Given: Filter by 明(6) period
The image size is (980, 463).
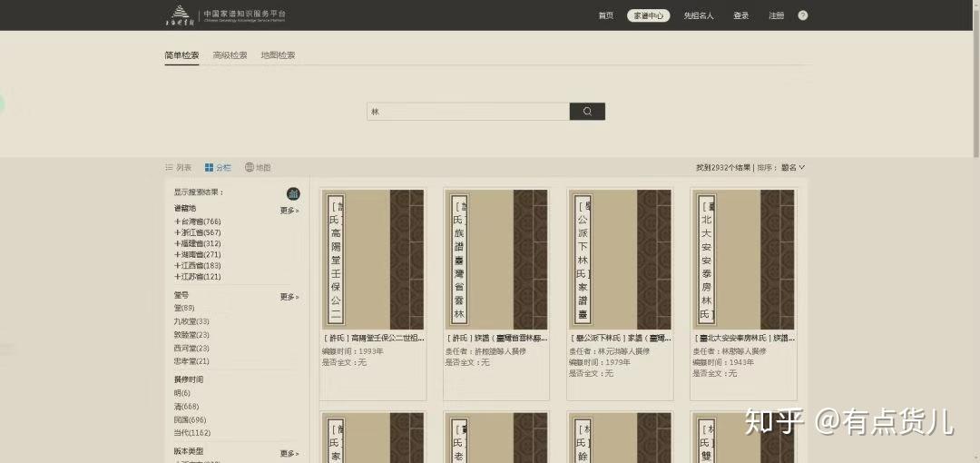Looking at the screenshot, I should point(181,393).
